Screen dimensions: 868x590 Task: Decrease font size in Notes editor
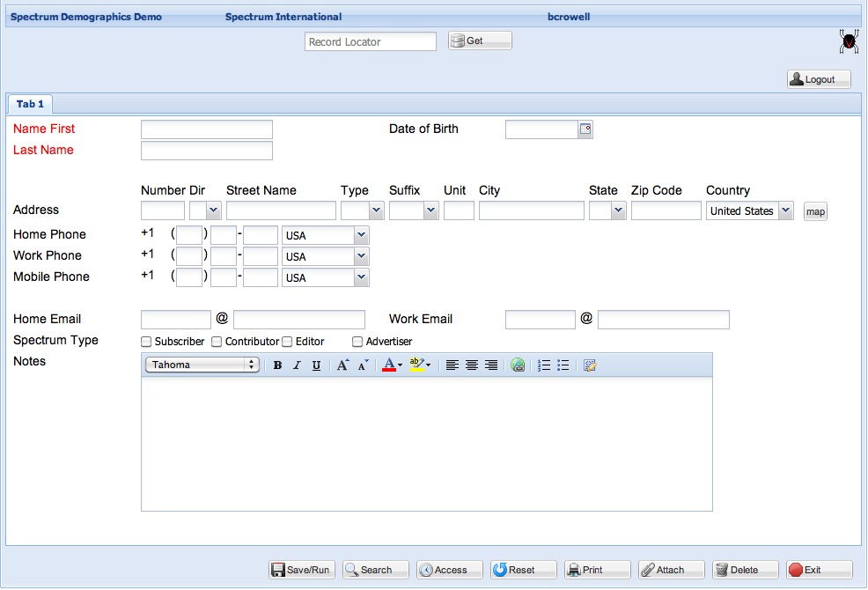coord(363,365)
